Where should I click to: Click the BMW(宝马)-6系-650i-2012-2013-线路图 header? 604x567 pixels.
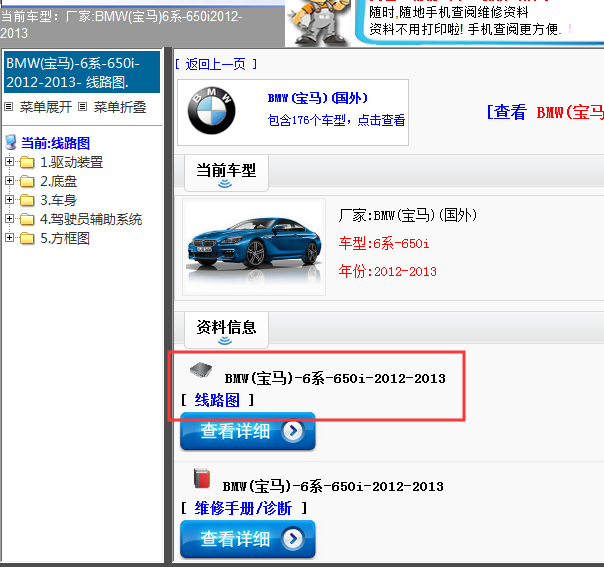click(82, 72)
